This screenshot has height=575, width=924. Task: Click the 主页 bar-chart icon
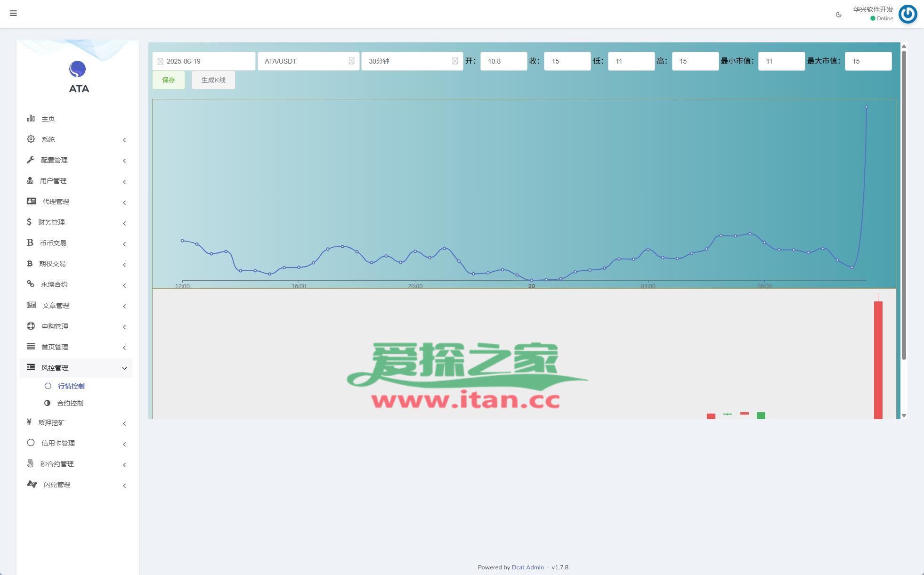31,118
